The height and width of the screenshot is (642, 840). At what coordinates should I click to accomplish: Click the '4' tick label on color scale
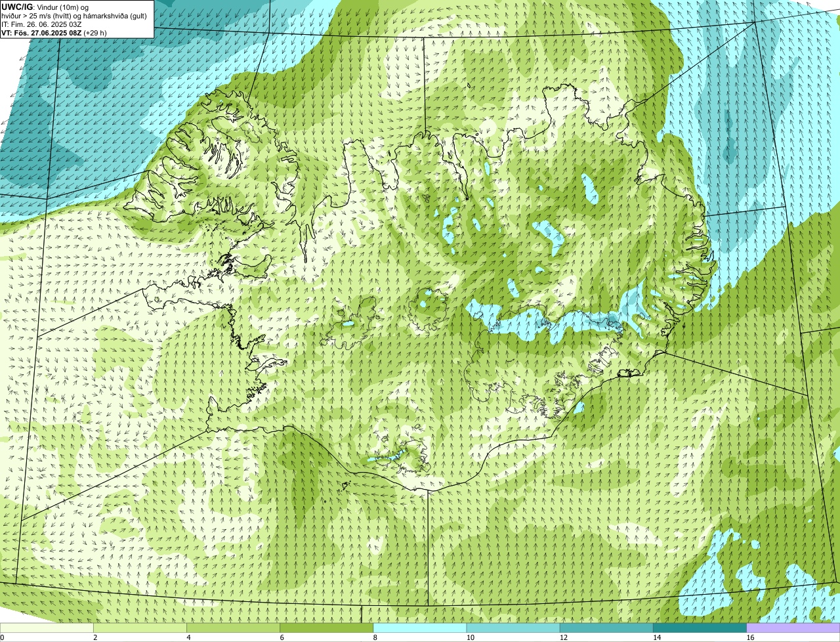pos(188,637)
